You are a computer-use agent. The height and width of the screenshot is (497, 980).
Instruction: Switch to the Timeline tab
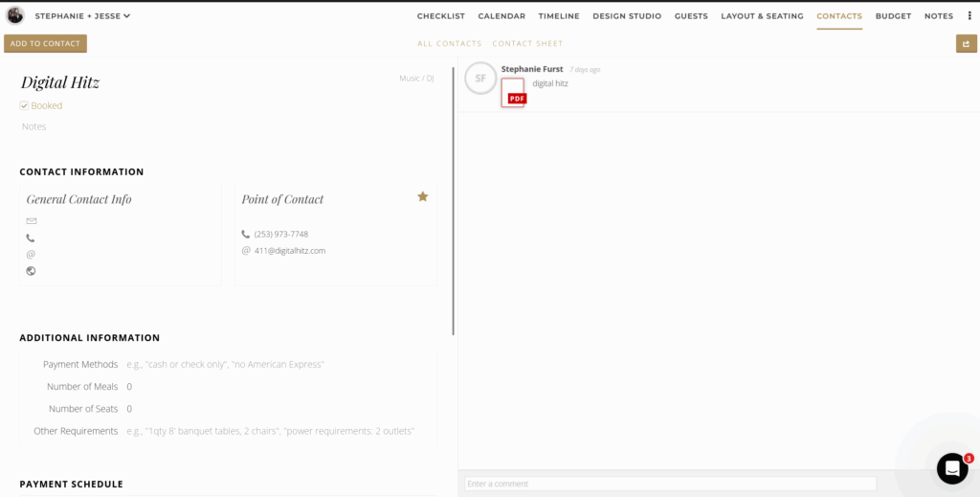559,16
